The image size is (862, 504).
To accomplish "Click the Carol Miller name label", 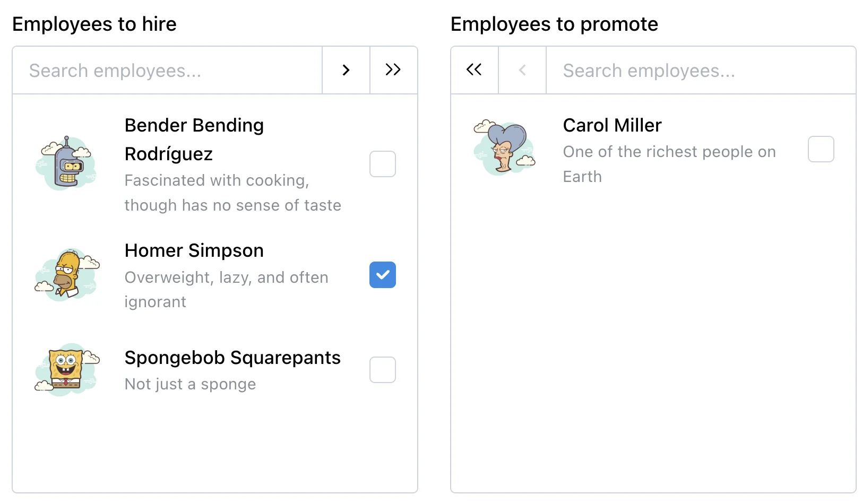I will pos(612,125).
